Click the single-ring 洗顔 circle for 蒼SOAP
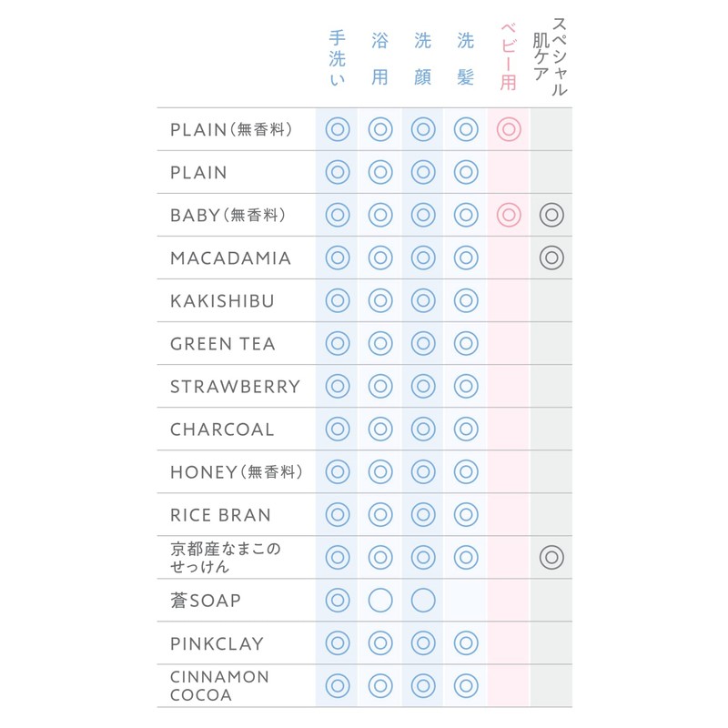 (x=423, y=601)
